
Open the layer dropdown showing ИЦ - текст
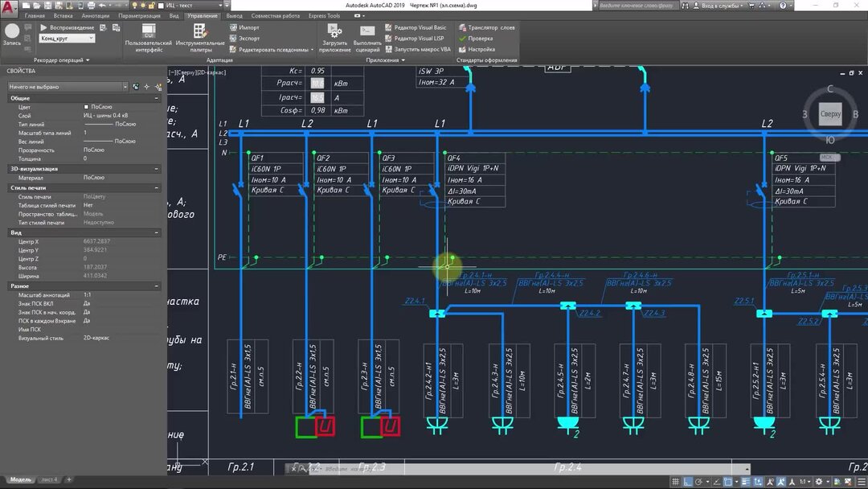point(191,6)
